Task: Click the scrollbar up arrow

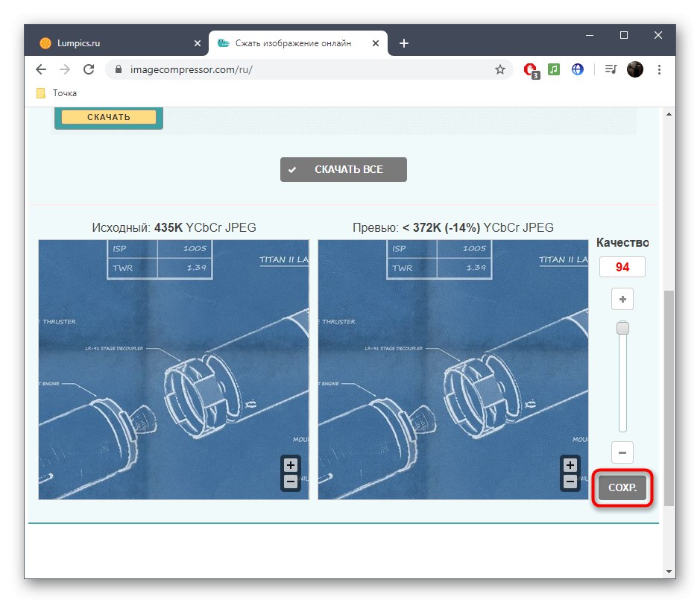Action: coord(669,114)
